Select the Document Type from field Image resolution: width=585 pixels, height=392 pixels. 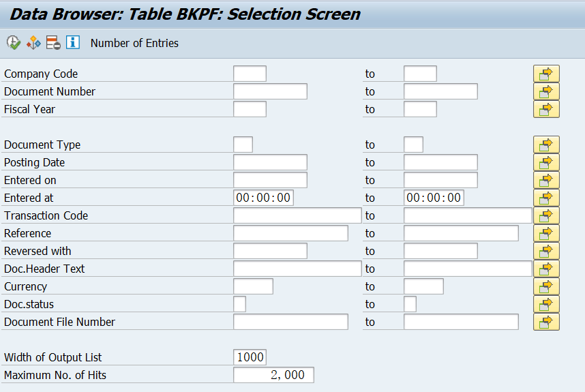243,145
